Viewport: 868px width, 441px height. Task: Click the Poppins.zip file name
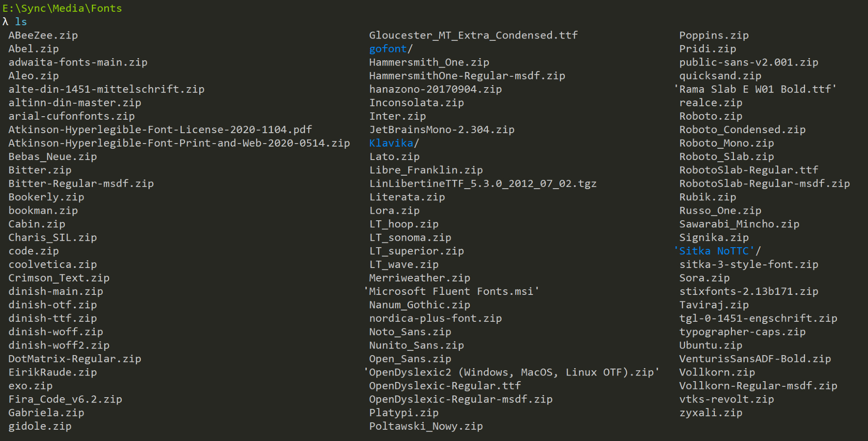click(x=713, y=36)
